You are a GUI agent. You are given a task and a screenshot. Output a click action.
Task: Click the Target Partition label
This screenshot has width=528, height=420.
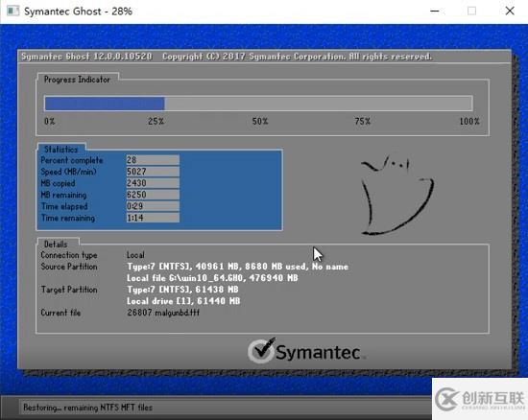[x=69, y=290]
